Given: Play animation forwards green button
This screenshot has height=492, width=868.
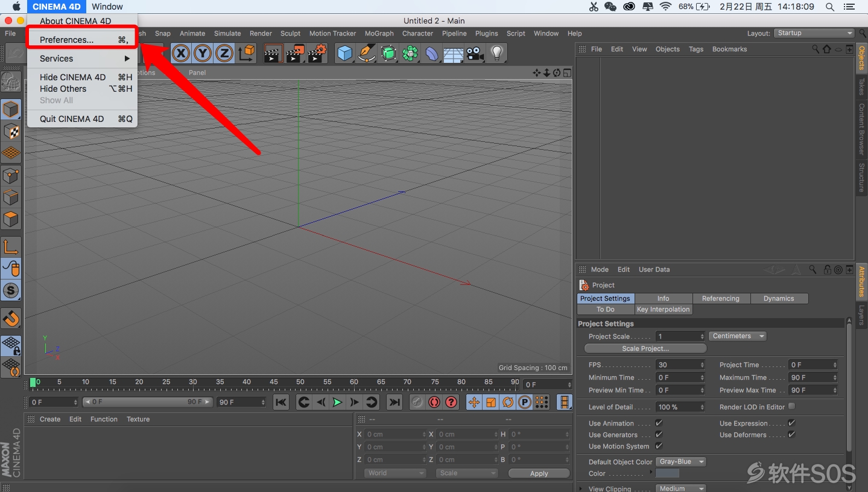Looking at the screenshot, I should click(337, 402).
